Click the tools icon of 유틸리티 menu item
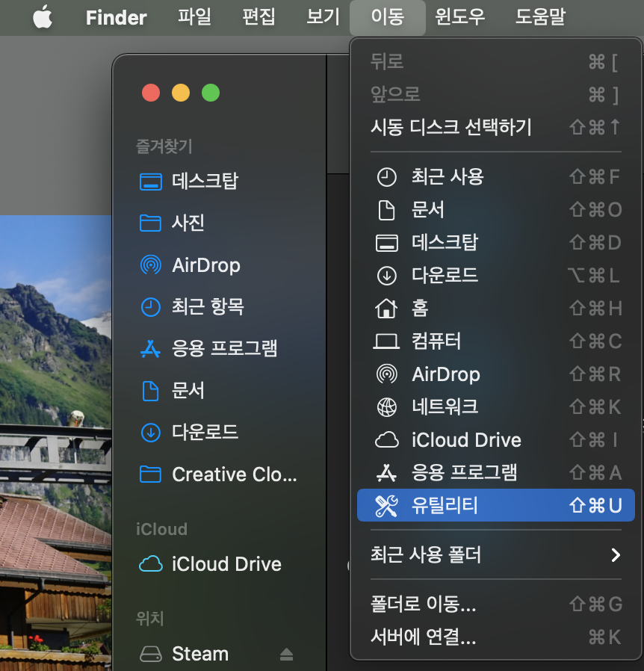Screen dimensions: 644x671 coord(386,506)
